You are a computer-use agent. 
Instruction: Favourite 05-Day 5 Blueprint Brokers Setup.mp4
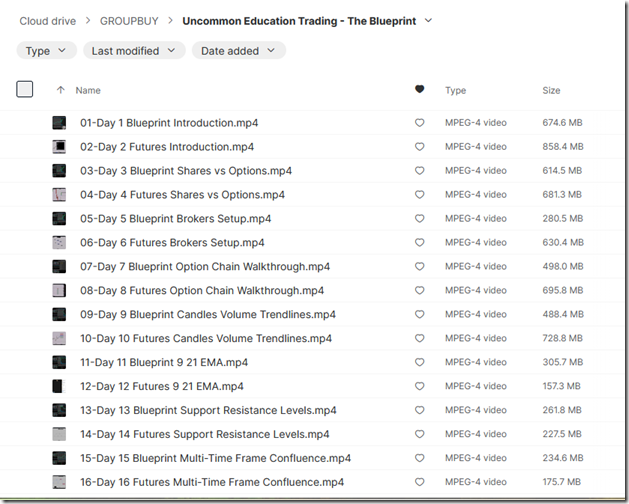pyautogui.click(x=420, y=219)
